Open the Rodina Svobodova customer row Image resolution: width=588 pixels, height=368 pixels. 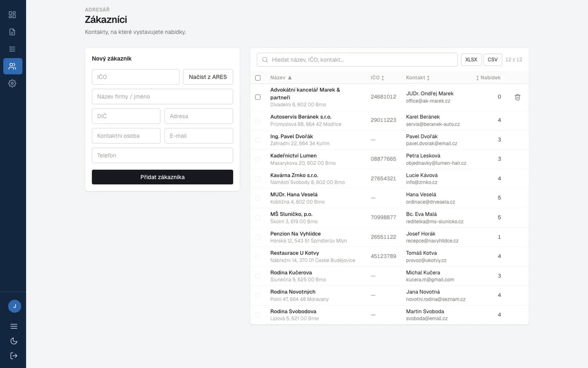click(390, 315)
